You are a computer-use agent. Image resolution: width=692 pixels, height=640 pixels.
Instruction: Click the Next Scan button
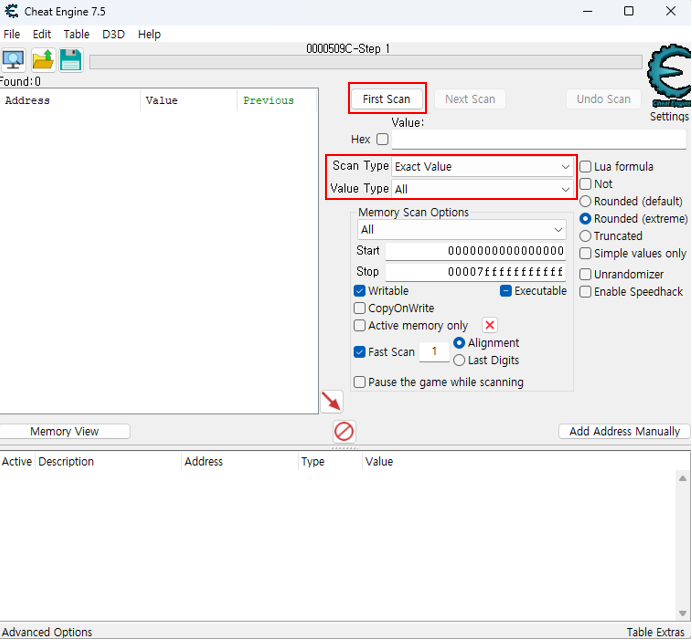coord(470,99)
